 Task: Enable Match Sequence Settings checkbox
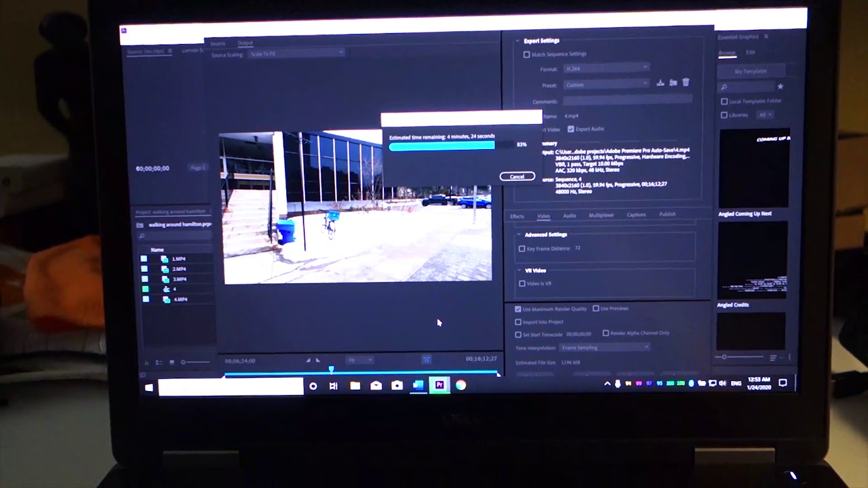526,54
